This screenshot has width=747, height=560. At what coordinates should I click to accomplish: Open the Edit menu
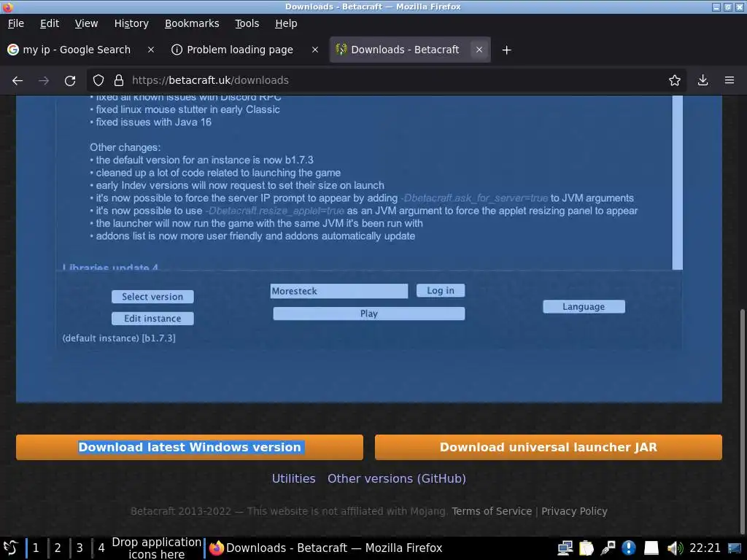point(50,23)
